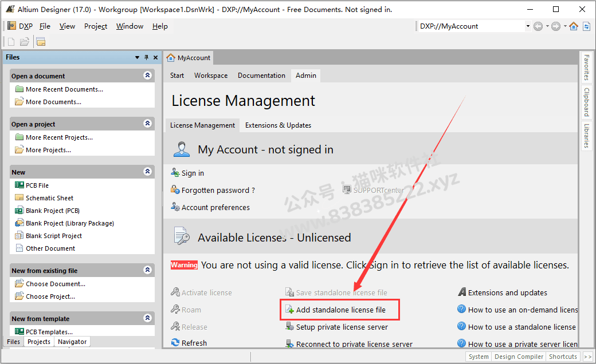Collapse the Open a document section
Screen dimensions: 596x364
(147, 75)
